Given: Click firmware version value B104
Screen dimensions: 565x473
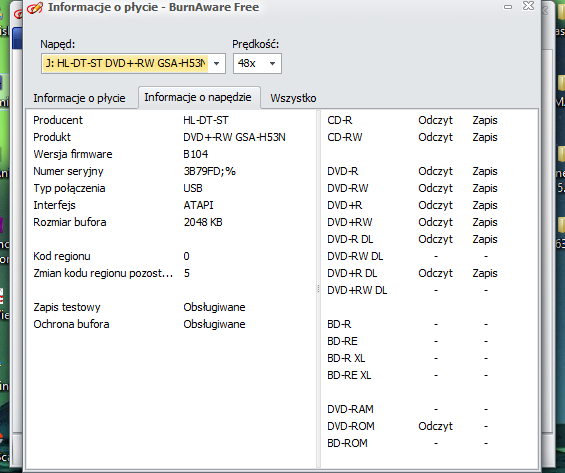Looking at the screenshot, I should pyautogui.click(x=196, y=154).
